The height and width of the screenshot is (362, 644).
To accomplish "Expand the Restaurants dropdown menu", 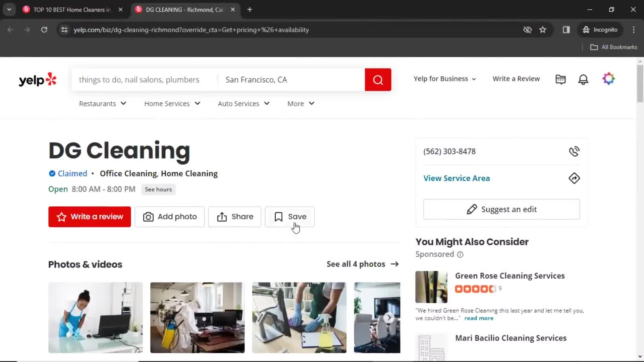I will point(102,104).
